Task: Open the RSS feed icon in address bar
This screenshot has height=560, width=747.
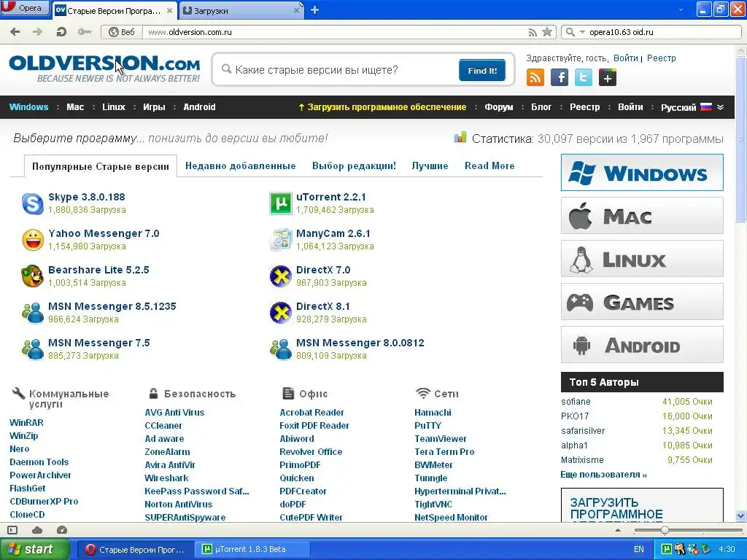Action: [533, 32]
